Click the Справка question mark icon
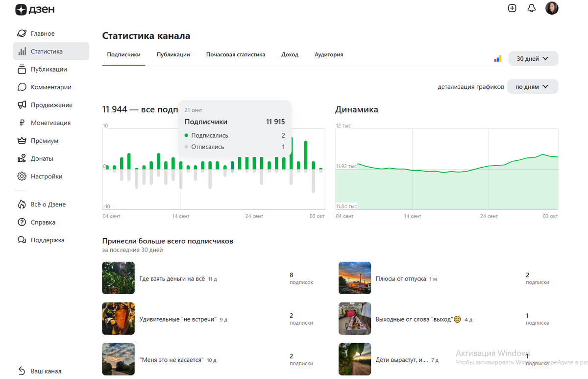 (22, 222)
